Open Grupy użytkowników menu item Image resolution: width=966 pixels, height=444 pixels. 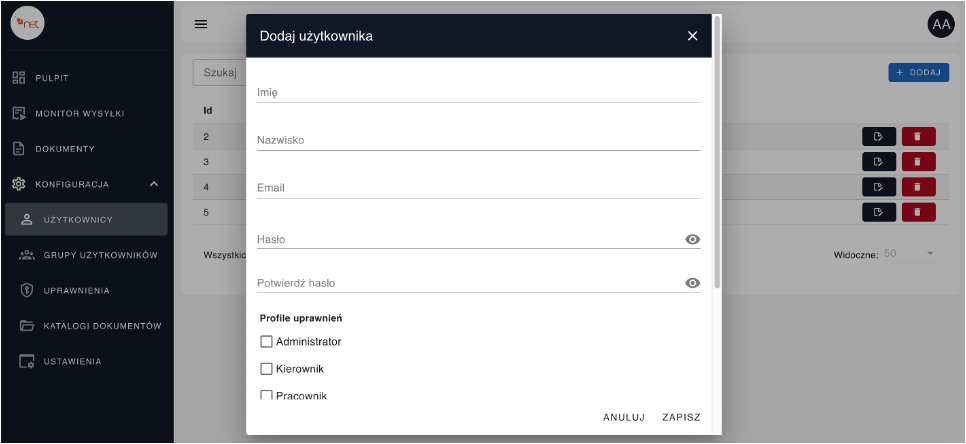coord(100,256)
